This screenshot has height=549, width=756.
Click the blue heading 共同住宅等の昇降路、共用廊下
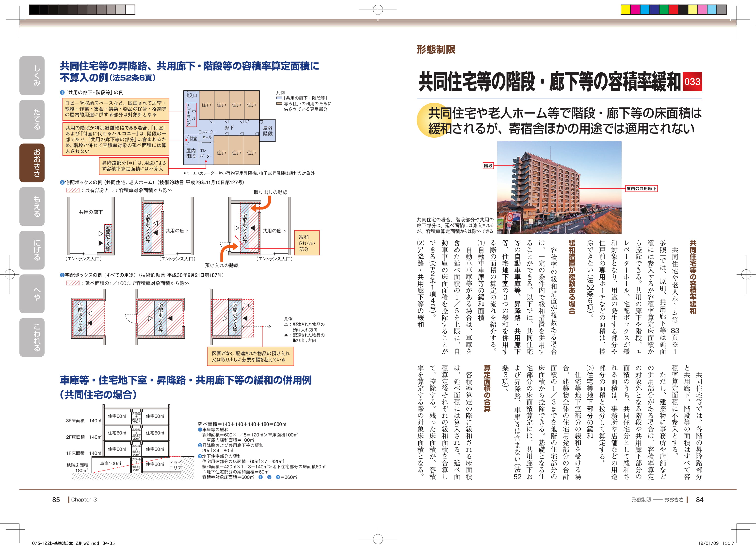(x=189, y=72)
